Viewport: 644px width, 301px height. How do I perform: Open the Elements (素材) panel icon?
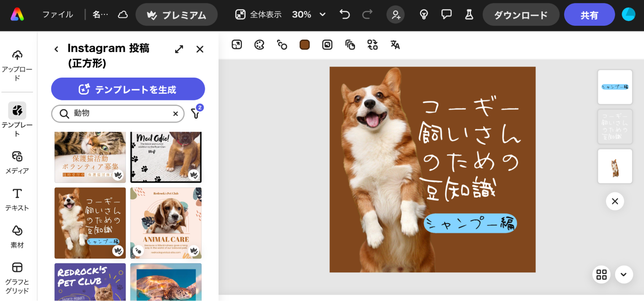[17, 231]
